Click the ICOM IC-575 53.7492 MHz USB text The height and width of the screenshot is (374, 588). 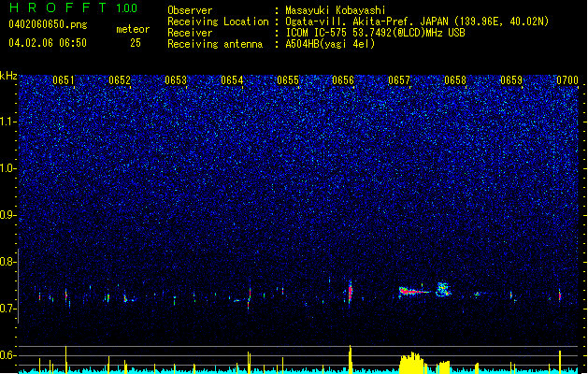click(x=376, y=33)
